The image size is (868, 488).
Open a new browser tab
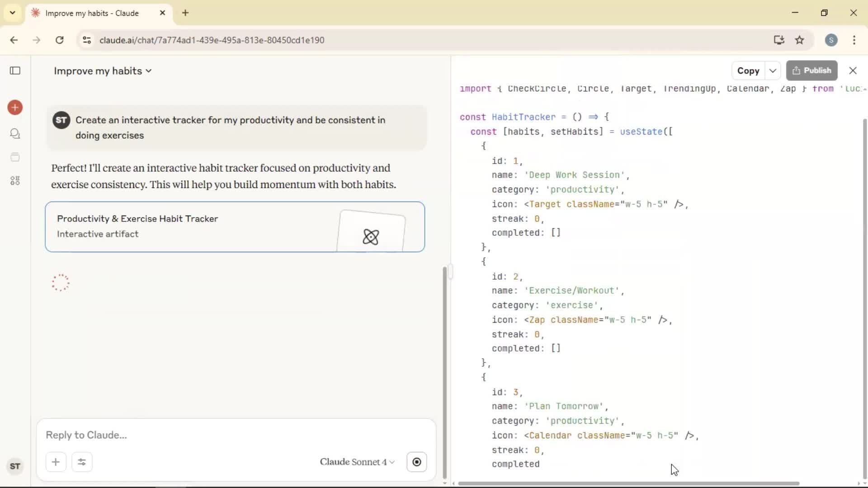pos(185,13)
